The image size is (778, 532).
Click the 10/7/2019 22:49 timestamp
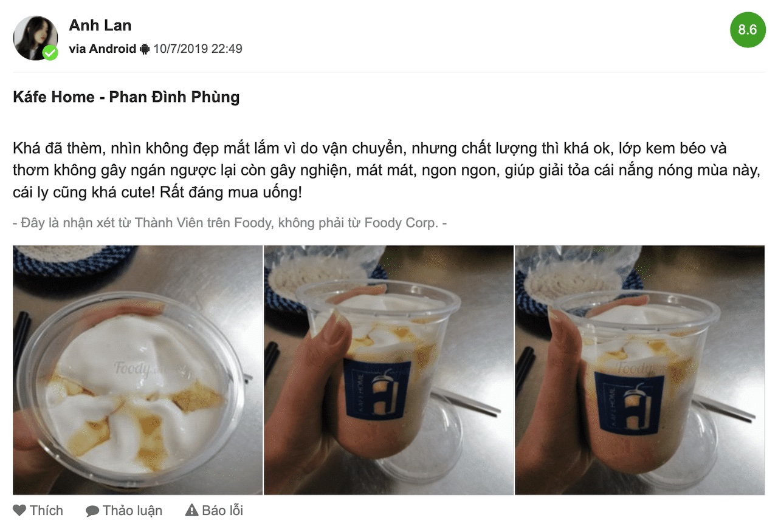tap(198, 49)
